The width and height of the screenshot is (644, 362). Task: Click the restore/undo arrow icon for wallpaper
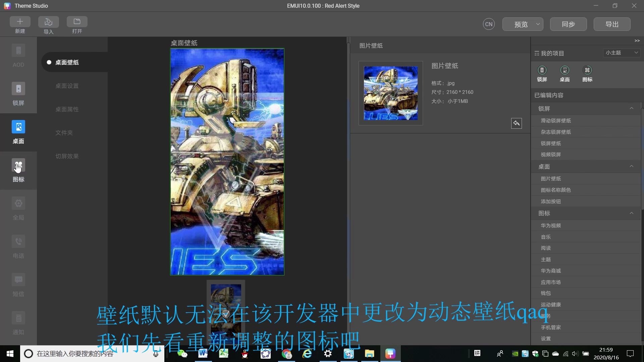pos(517,123)
